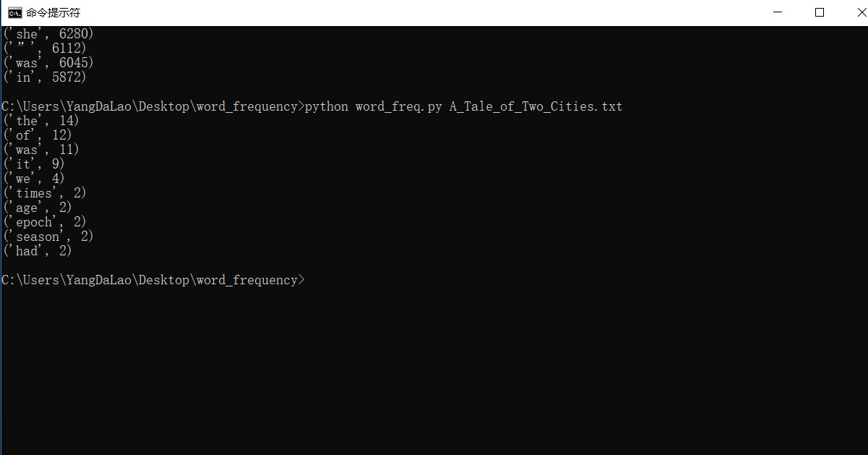
Task: Click the ('the', 14) output line
Action: click(41, 121)
